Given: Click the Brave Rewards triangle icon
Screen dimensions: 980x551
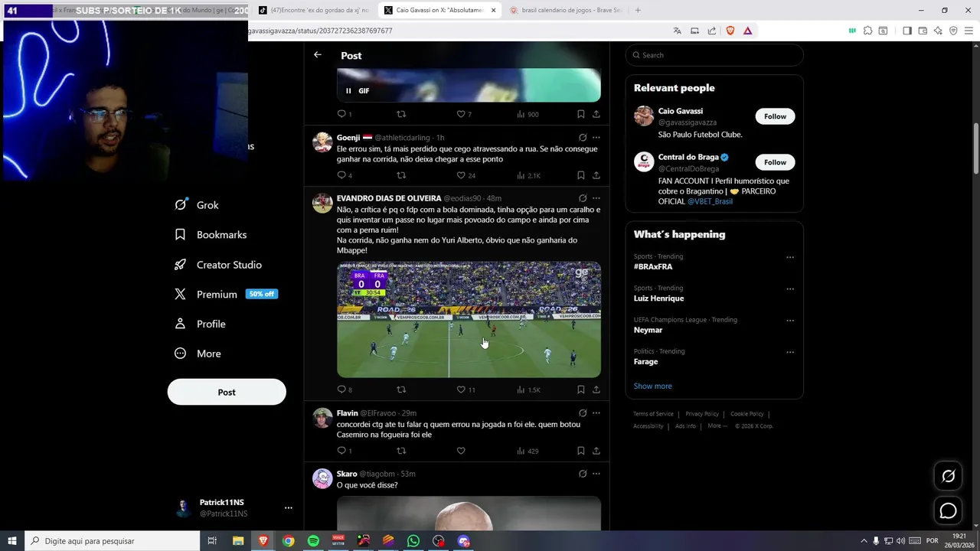Looking at the screenshot, I should click(x=747, y=31).
